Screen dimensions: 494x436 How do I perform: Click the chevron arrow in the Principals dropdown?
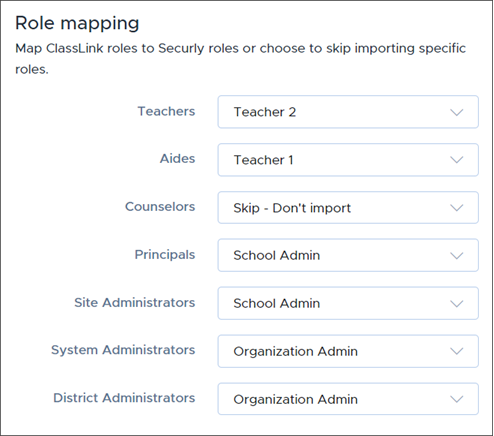(456, 256)
